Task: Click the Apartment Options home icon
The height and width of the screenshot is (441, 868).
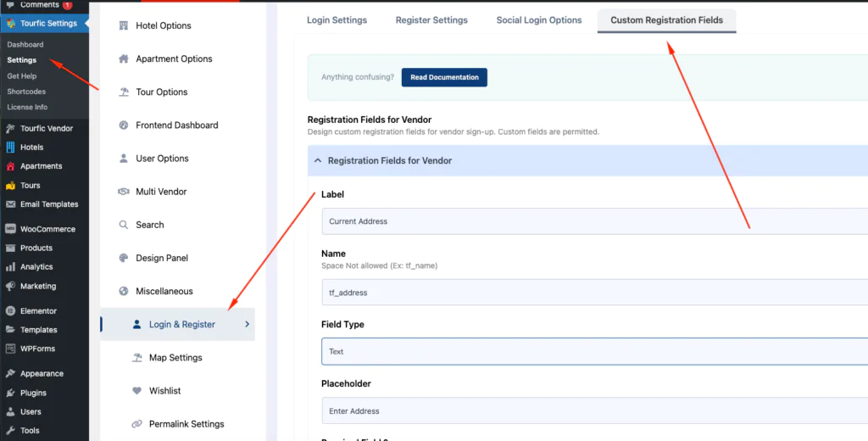Action: (124, 59)
